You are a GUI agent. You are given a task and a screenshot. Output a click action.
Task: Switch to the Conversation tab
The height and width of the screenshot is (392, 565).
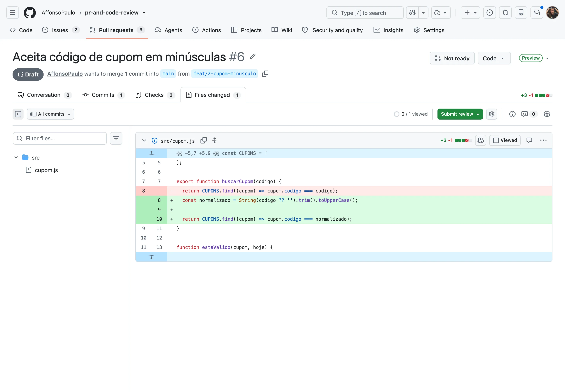coord(45,95)
